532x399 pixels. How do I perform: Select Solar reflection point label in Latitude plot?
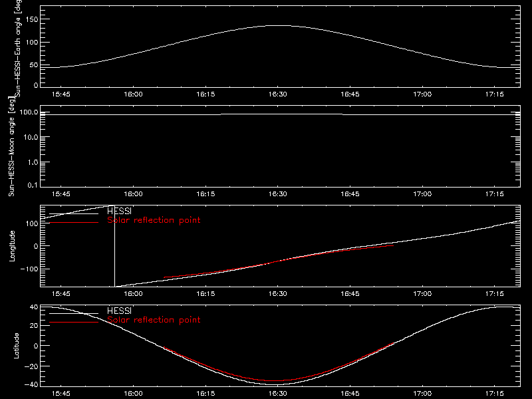[154, 320]
